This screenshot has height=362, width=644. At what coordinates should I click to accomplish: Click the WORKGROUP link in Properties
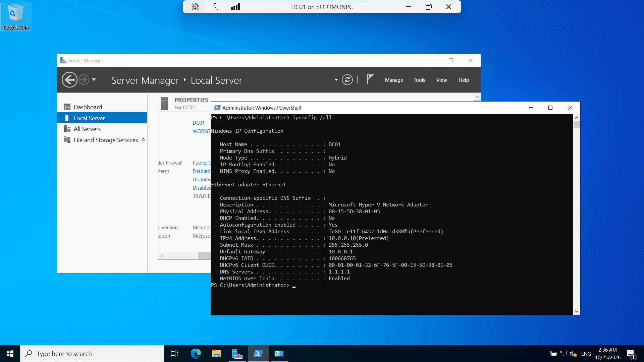coord(201,131)
